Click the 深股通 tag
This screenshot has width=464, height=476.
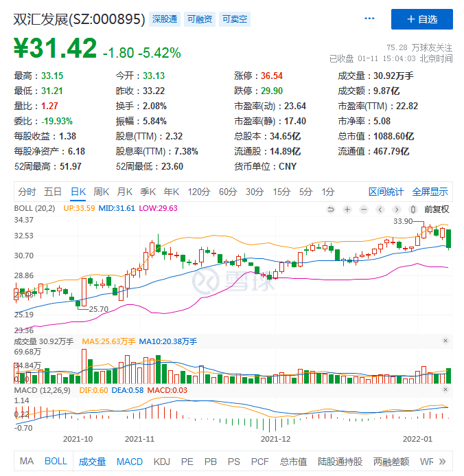[x=165, y=19]
